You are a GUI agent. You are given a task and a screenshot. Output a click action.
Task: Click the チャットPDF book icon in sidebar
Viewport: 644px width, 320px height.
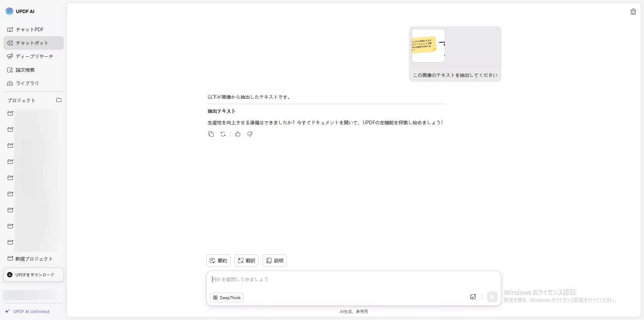coord(10,30)
